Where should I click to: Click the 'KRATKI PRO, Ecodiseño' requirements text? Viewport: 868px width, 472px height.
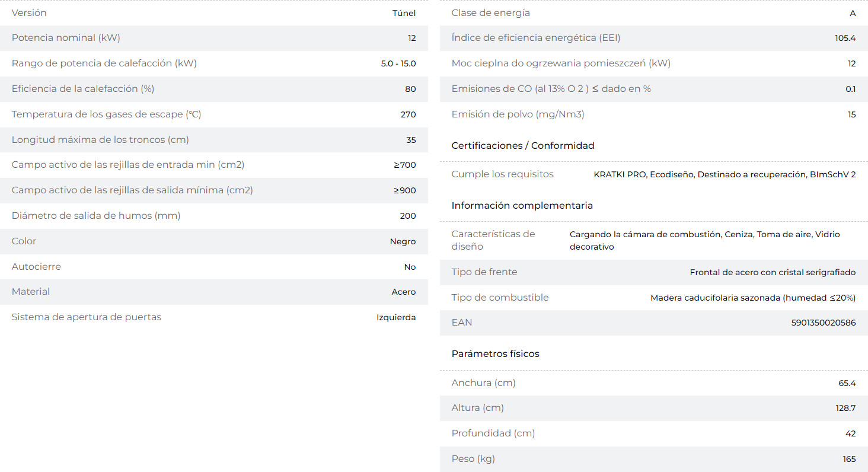click(x=643, y=174)
